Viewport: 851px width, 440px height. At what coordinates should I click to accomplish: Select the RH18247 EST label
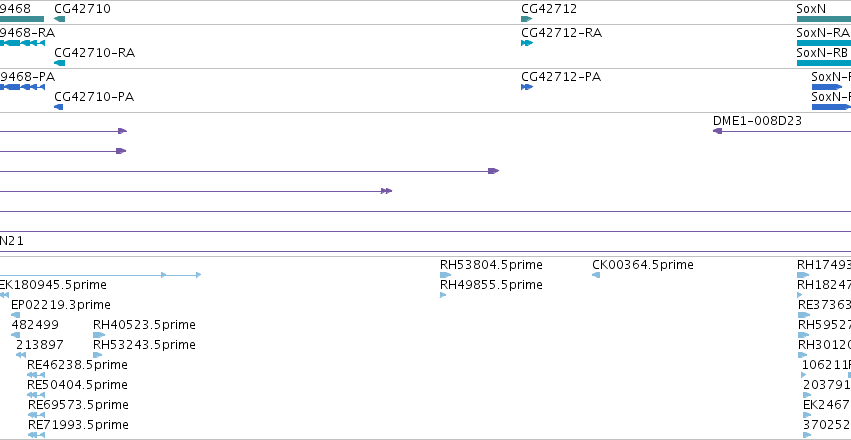coord(824,285)
